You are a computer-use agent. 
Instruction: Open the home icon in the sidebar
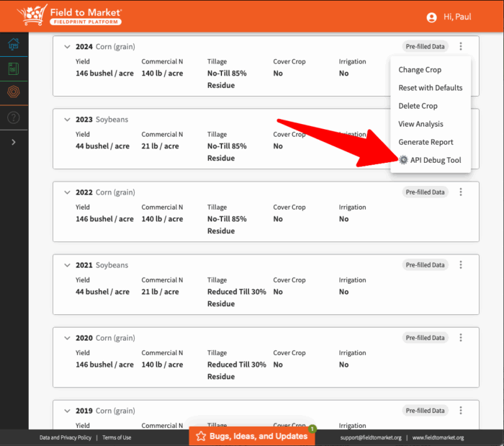pyautogui.click(x=14, y=44)
